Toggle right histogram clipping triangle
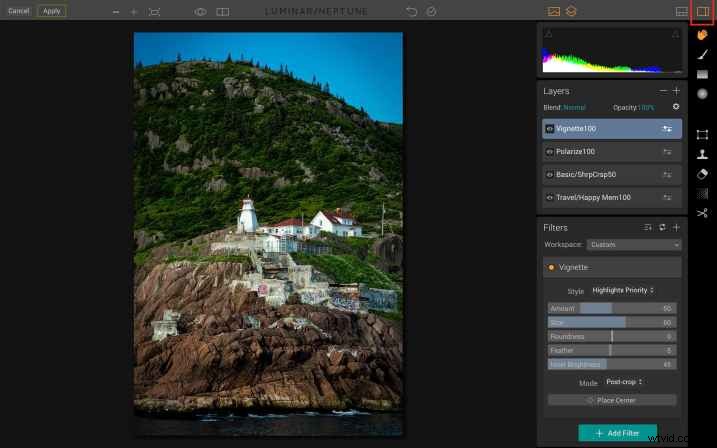 (675, 34)
